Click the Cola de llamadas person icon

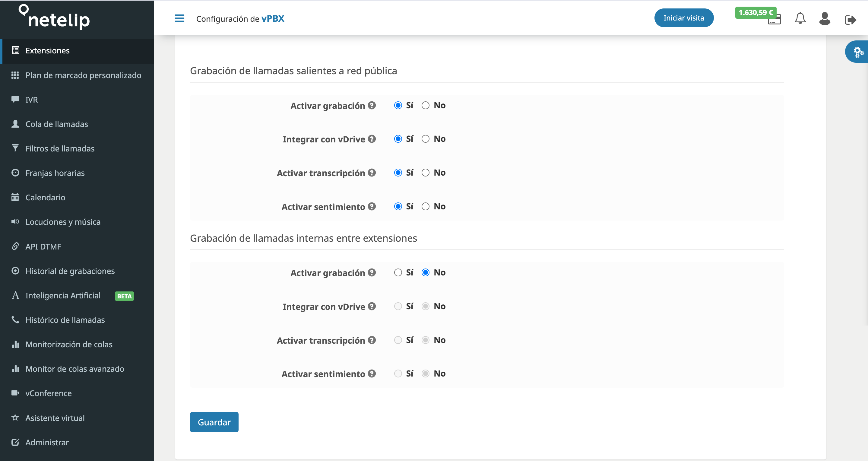click(15, 124)
